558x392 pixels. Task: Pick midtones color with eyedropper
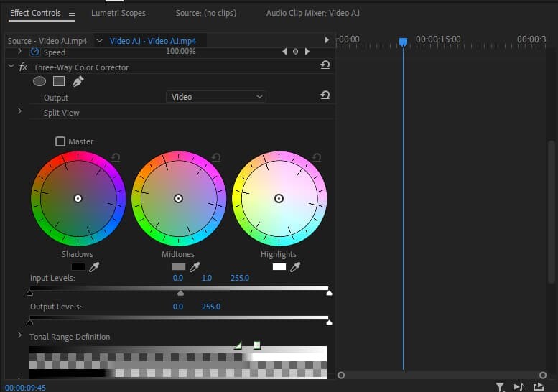pyautogui.click(x=194, y=267)
